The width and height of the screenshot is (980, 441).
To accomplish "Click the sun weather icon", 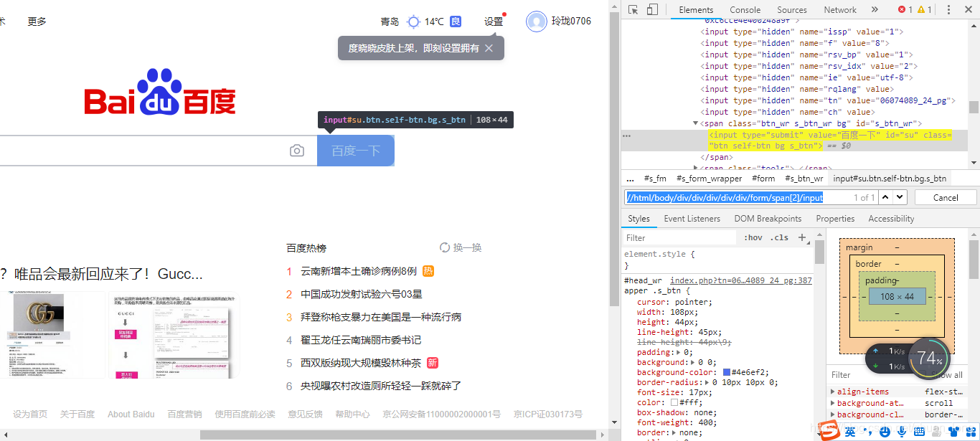I will [x=413, y=22].
